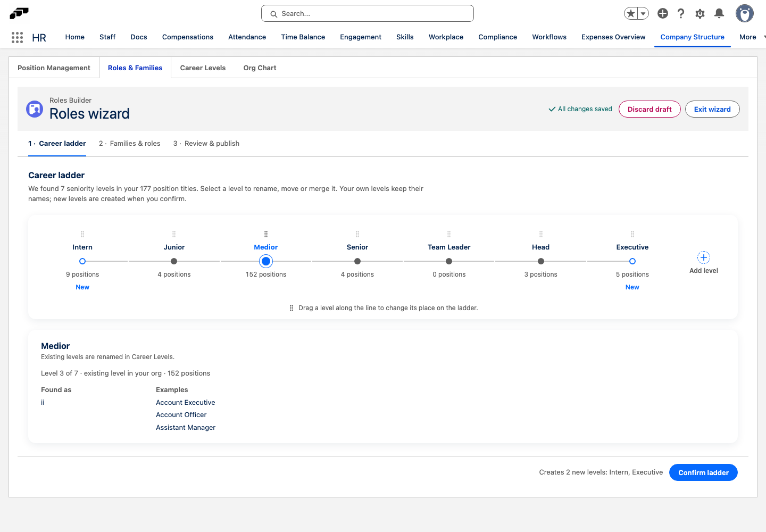Grab the drag handle above Medior
Viewport: 766px width, 532px height.
(266, 234)
